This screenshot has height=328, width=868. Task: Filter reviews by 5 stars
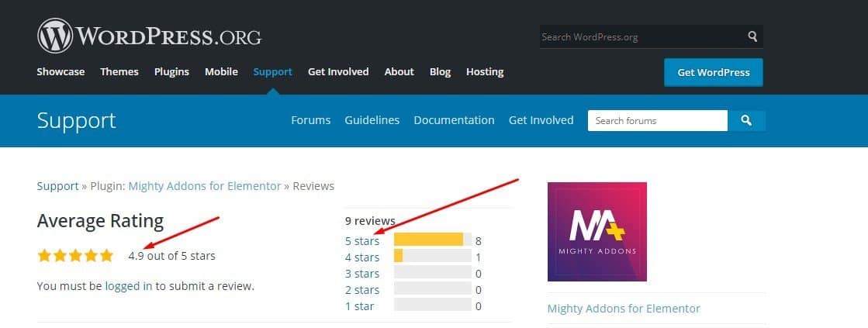tap(362, 241)
